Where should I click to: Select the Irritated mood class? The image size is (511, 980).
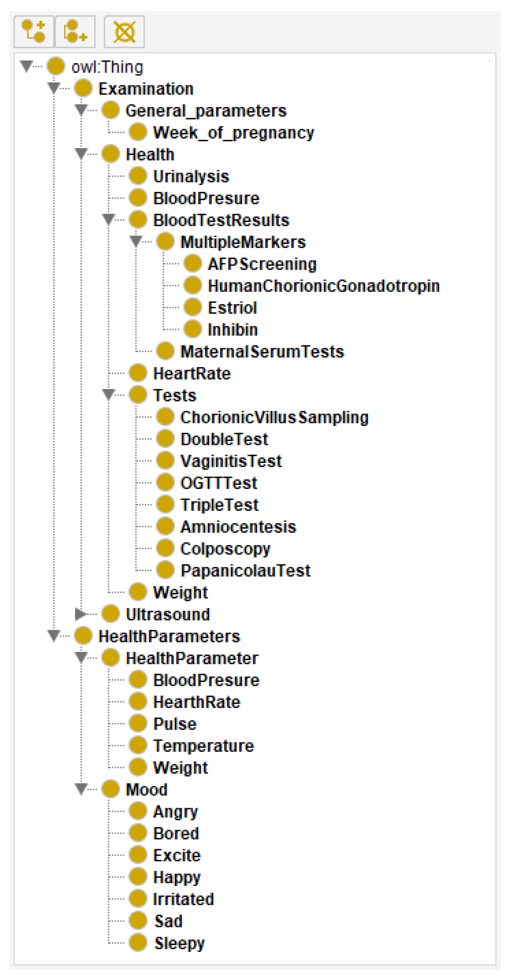pos(184,899)
